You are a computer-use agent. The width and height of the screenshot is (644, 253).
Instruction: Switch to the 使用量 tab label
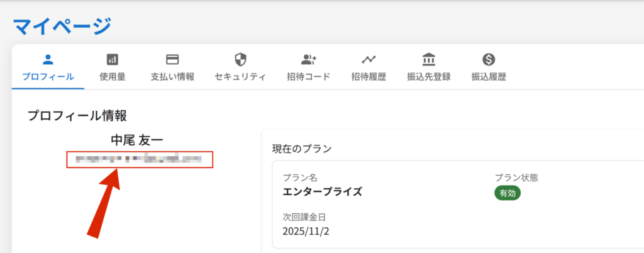click(113, 77)
